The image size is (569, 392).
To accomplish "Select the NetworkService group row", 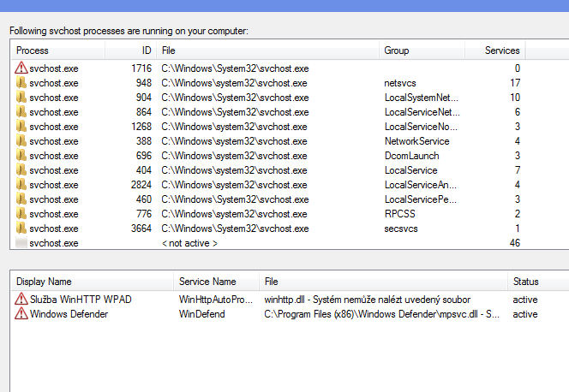I will (257, 141).
